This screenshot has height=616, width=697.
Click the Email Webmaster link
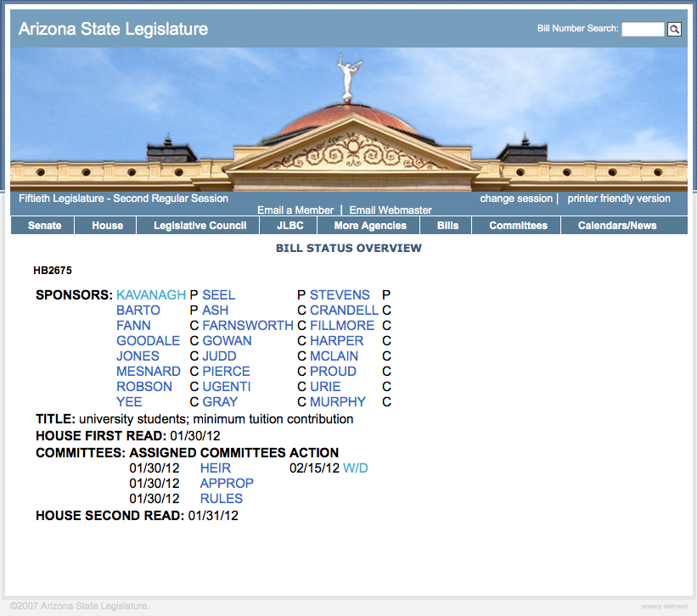click(391, 210)
